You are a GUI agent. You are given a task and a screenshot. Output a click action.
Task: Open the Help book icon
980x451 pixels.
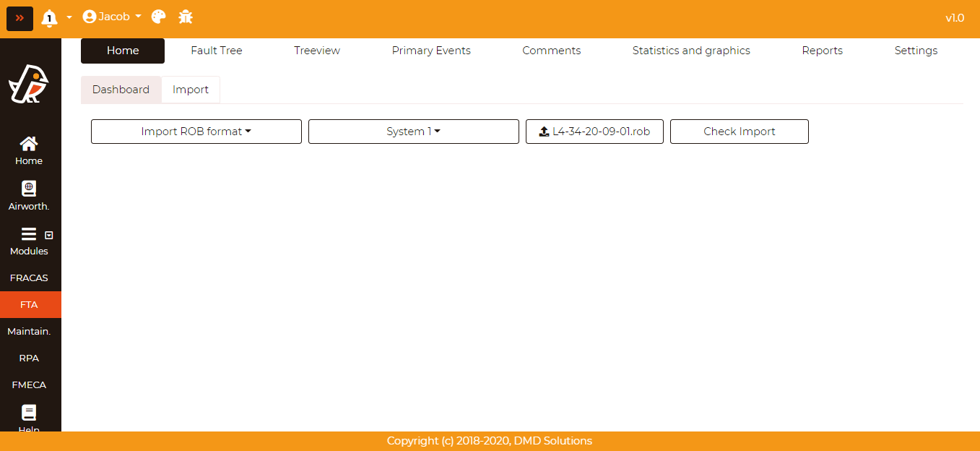(x=29, y=413)
